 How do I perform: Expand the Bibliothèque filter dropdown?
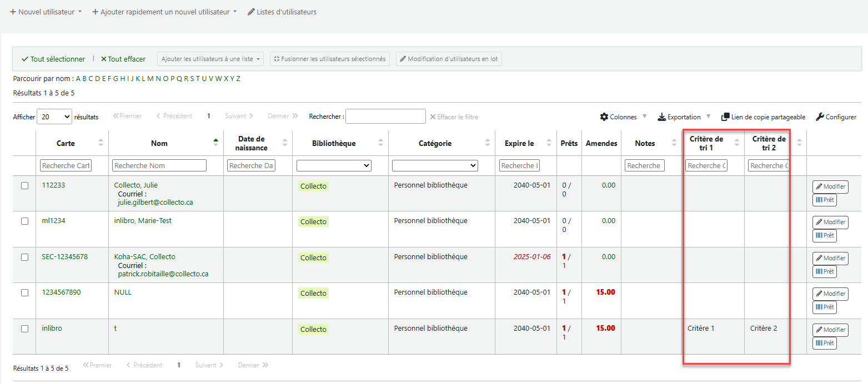(334, 165)
